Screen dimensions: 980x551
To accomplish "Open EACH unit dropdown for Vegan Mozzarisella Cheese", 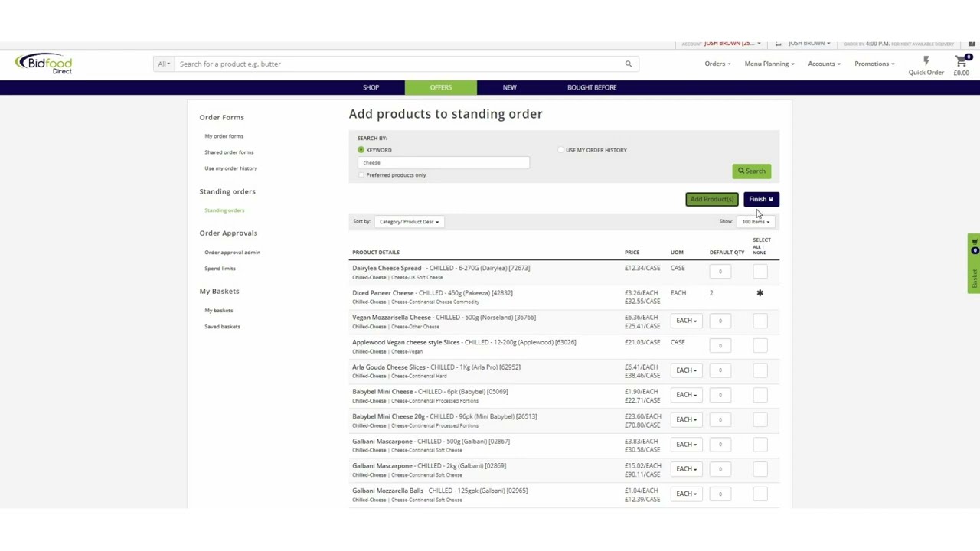I will tap(686, 321).
